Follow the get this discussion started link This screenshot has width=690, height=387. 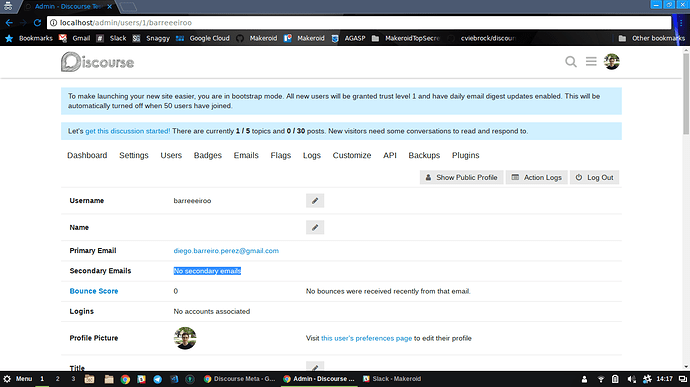[128, 131]
